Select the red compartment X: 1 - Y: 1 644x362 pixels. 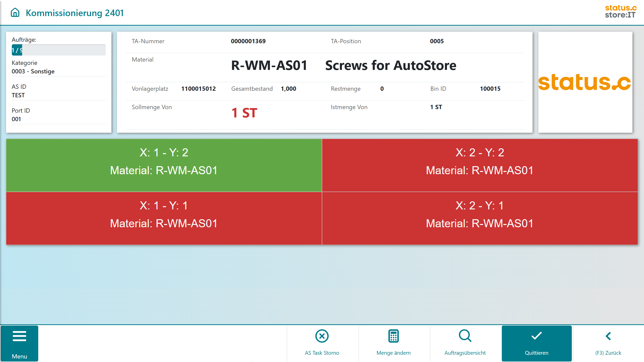click(x=164, y=218)
